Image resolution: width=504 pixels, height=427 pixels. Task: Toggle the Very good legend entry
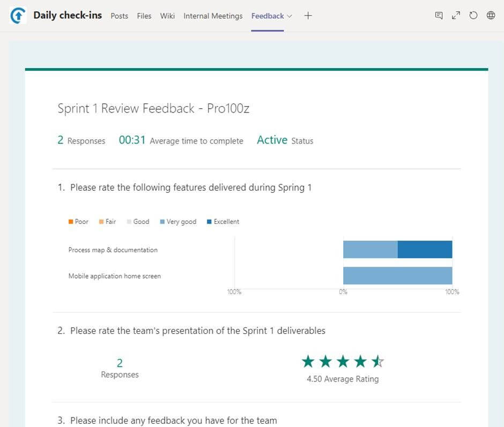click(178, 222)
